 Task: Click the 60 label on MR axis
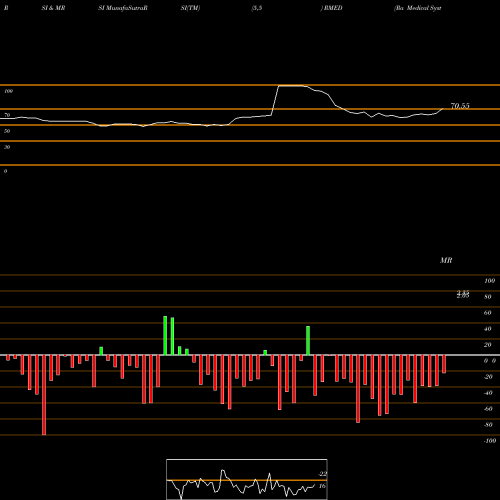click(488, 313)
